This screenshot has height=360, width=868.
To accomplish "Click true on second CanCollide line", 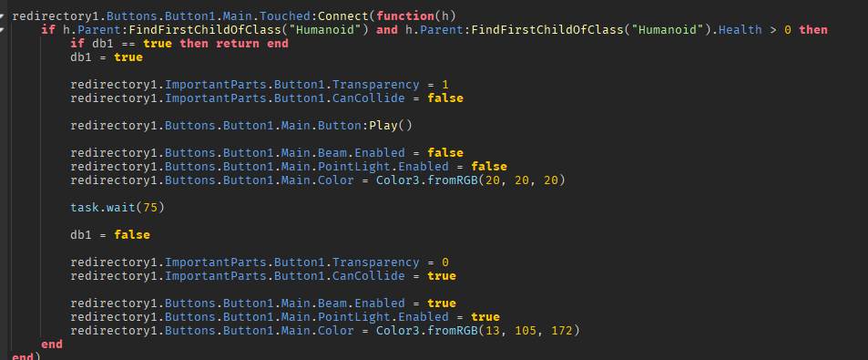I will point(442,276).
